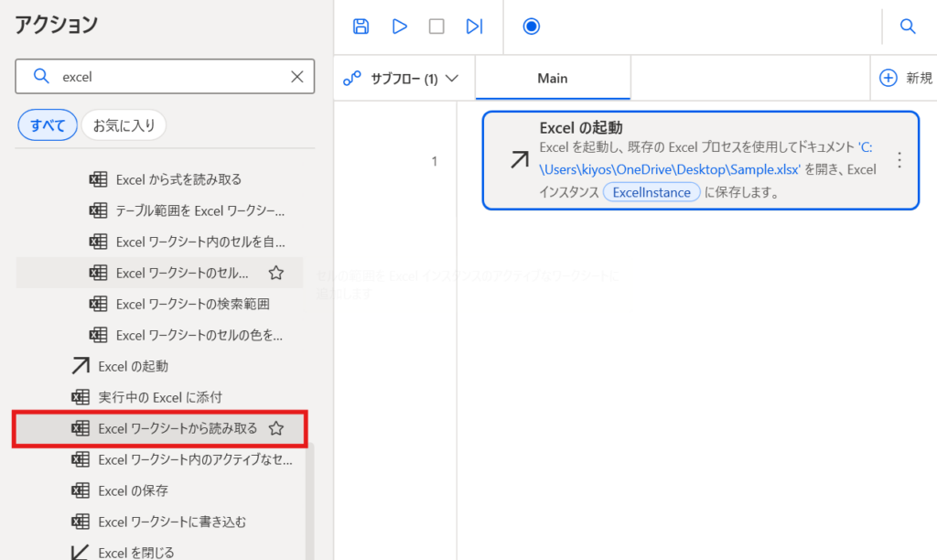Click the ExcelInstance variable chip
The width and height of the screenshot is (937, 560).
point(652,192)
